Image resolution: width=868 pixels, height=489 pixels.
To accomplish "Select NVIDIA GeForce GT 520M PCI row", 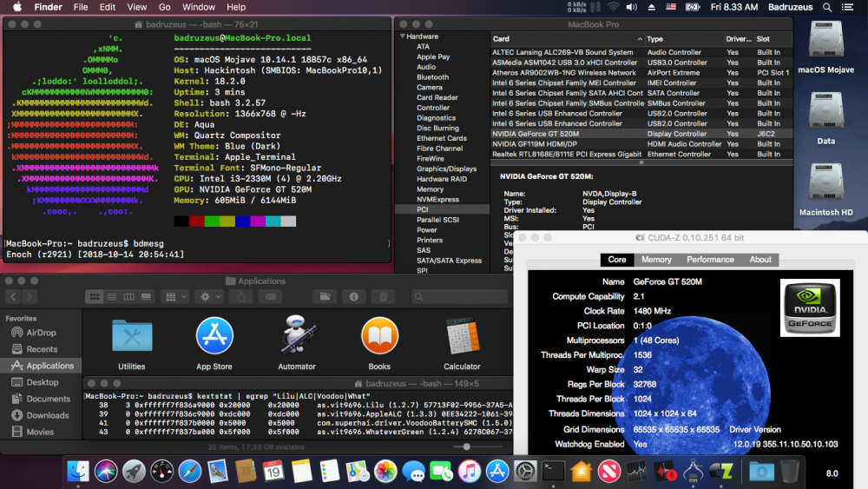I will 641,134.
